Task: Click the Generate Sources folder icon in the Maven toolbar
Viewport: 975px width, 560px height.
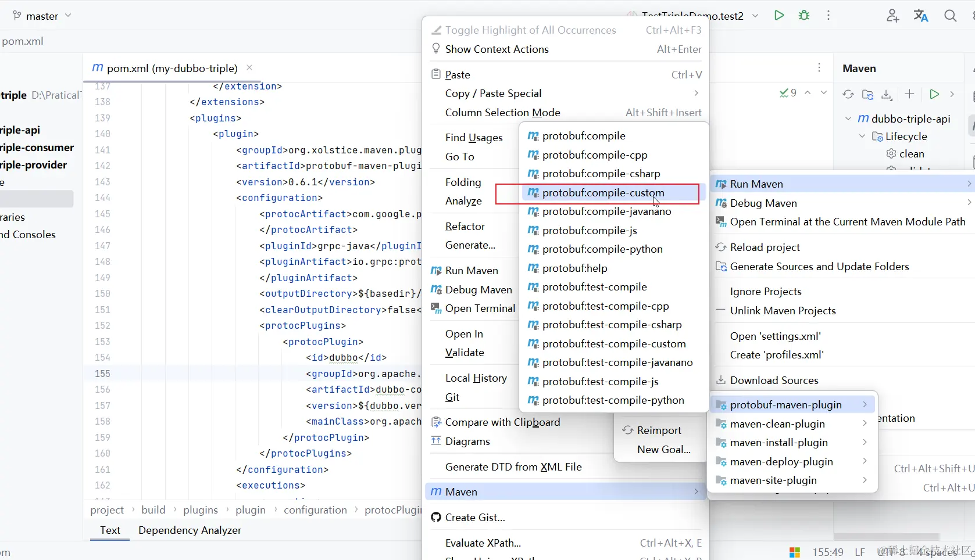Action: coord(867,94)
